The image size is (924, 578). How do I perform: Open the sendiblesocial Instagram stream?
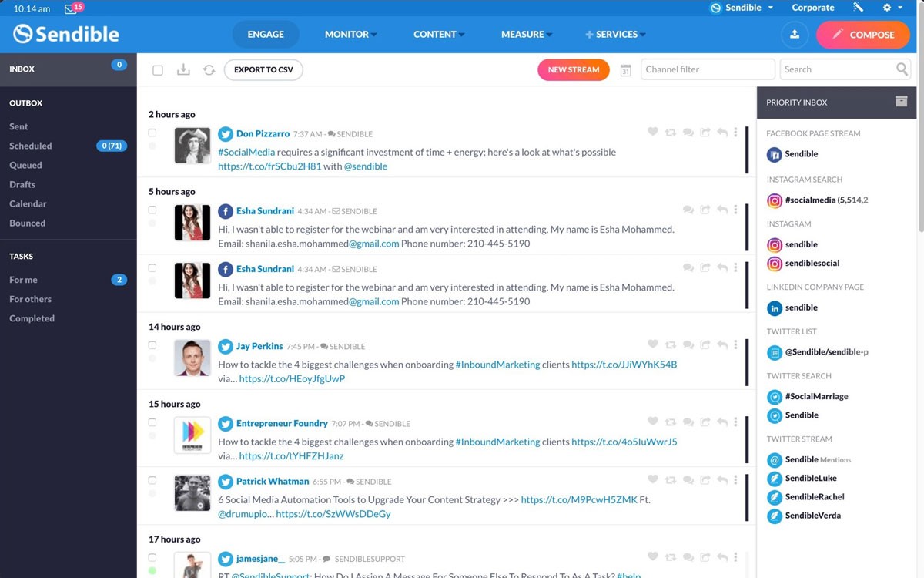(x=803, y=263)
